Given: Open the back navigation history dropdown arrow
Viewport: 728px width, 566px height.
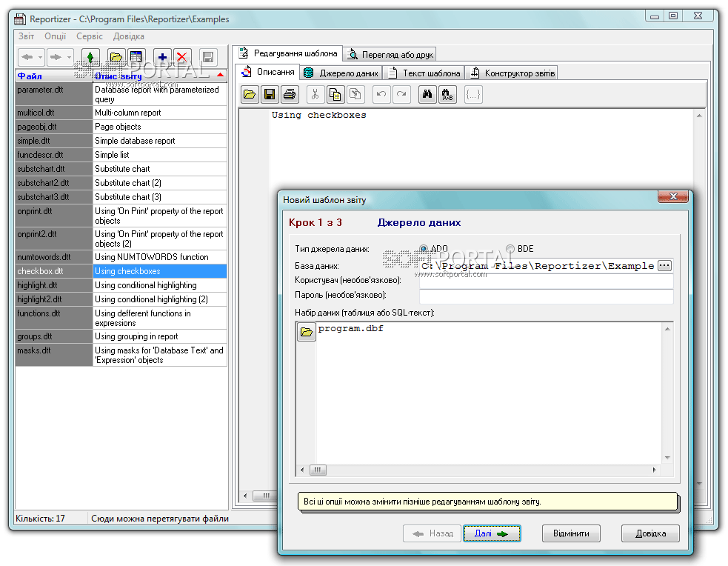Looking at the screenshot, I should point(41,57).
